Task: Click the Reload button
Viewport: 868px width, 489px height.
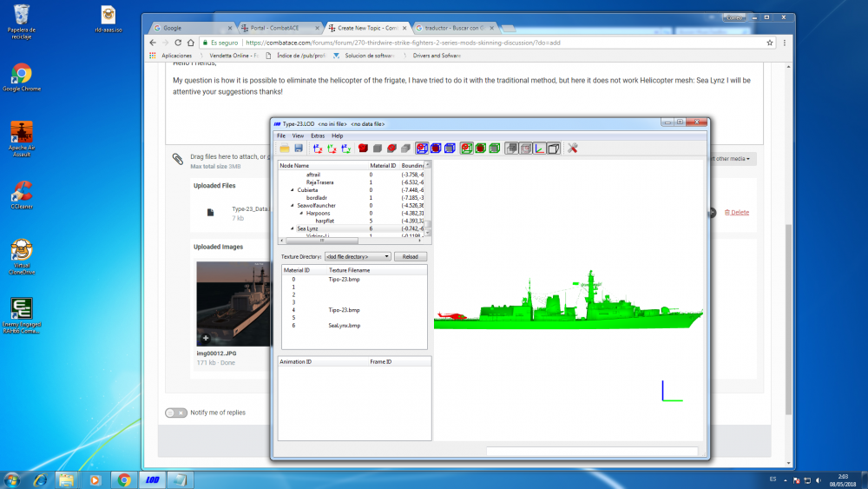Action: point(411,256)
